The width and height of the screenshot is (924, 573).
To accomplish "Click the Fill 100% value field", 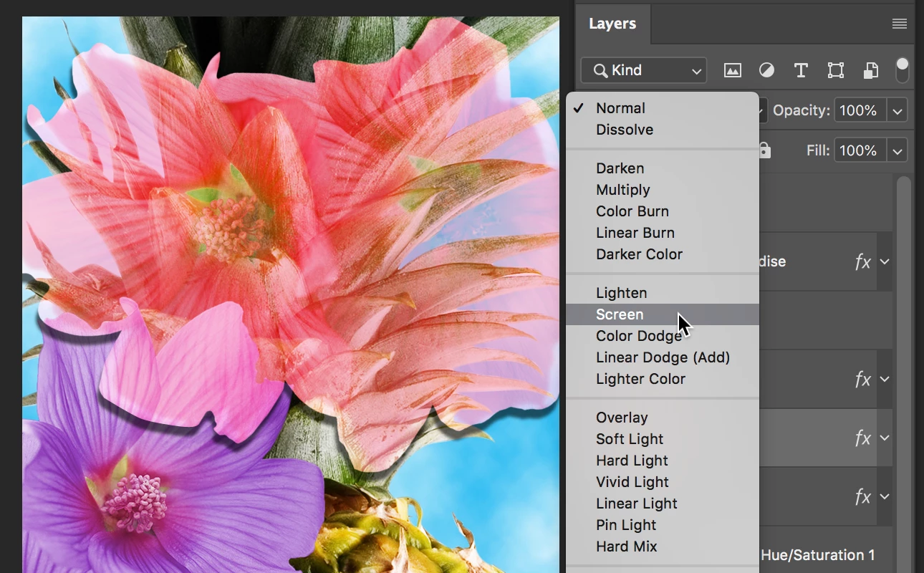I will tap(860, 150).
